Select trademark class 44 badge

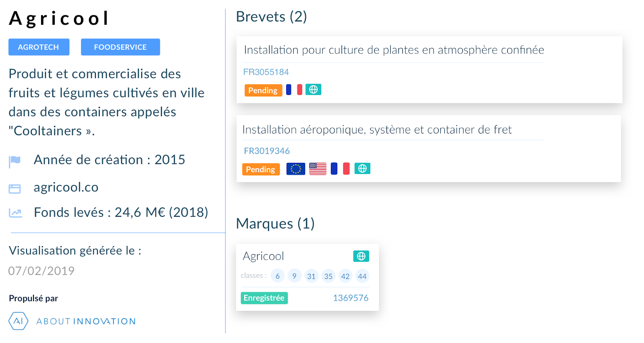[x=362, y=276]
